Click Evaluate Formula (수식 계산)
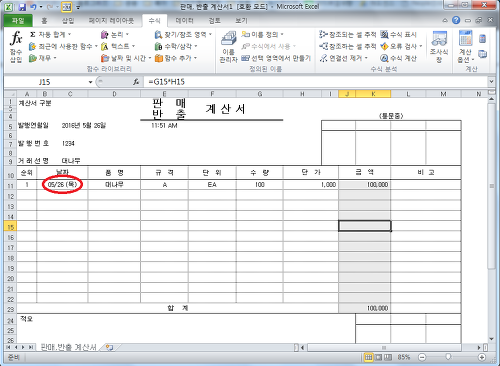The width and height of the screenshot is (500, 366). [x=398, y=58]
